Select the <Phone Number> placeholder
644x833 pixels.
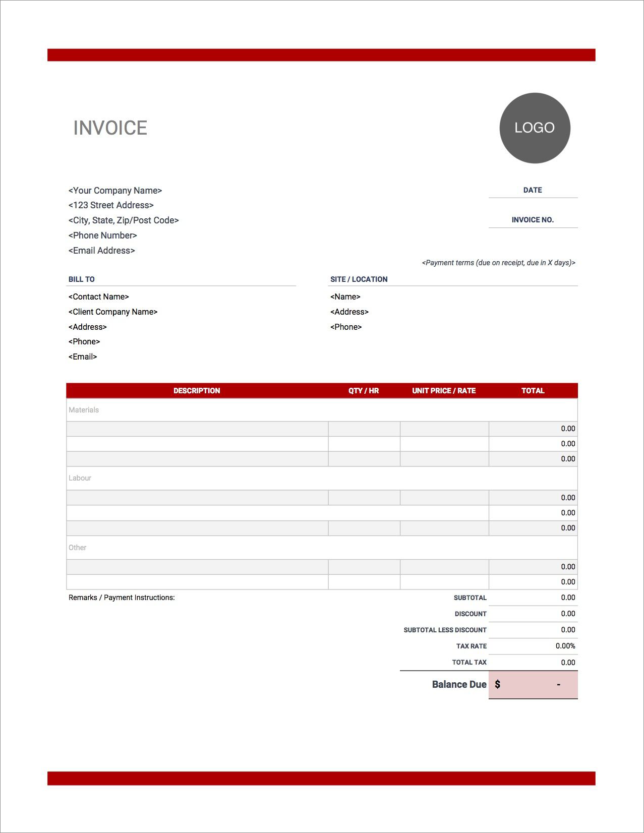click(x=103, y=235)
